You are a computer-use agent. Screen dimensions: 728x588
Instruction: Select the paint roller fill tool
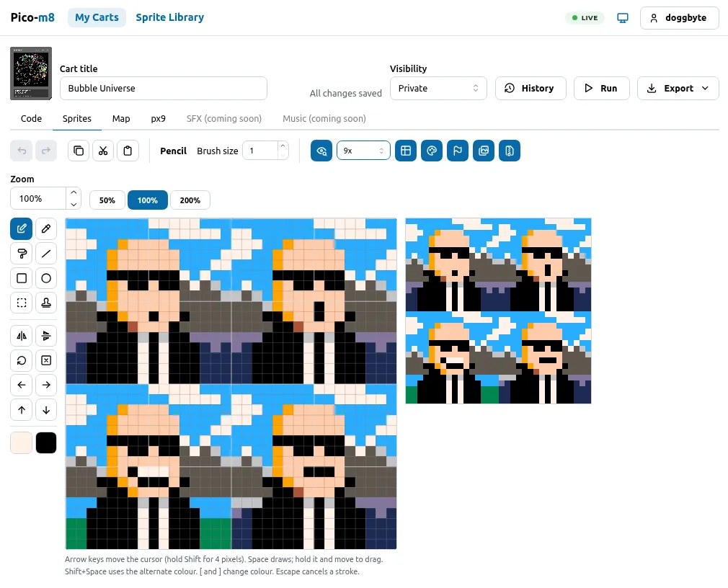point(22,254)
